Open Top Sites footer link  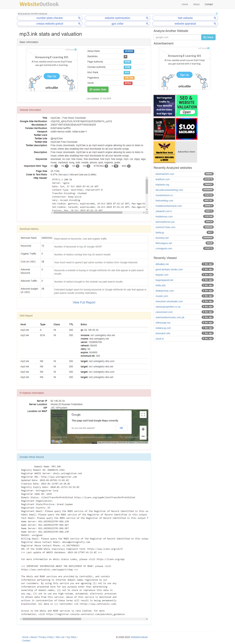(71, 637)
